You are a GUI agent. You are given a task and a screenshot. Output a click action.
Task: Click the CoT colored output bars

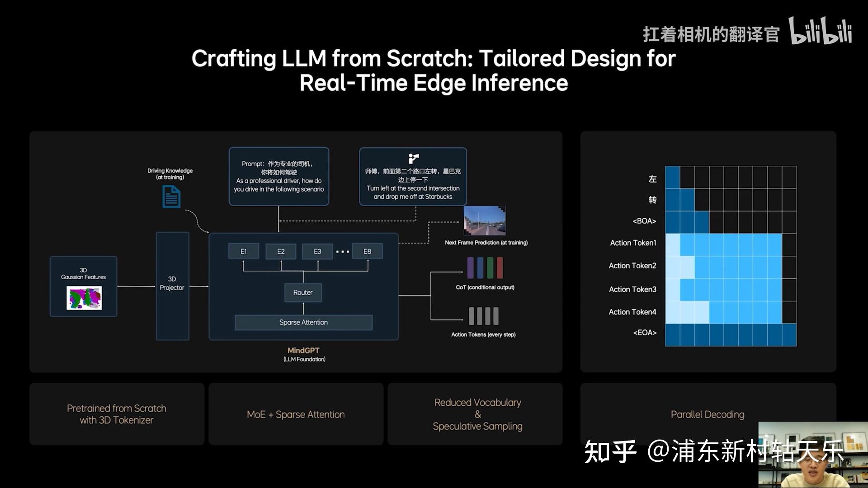(x=485, y=267)
